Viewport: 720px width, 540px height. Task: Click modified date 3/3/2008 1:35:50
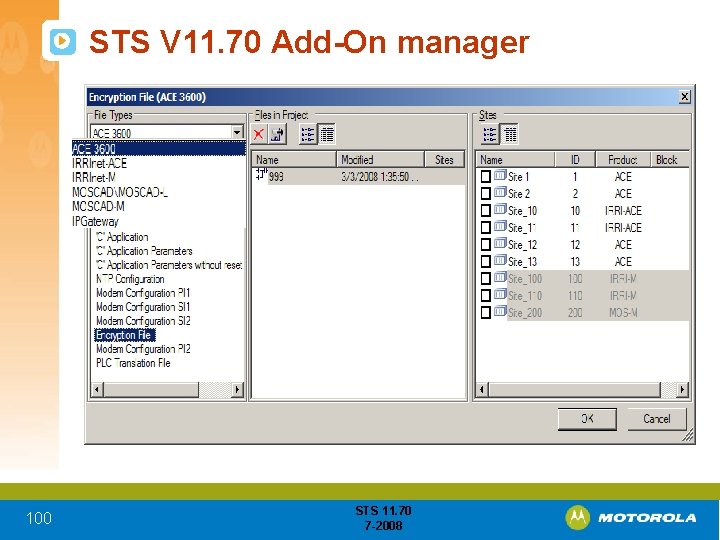(x=380, y=177)
